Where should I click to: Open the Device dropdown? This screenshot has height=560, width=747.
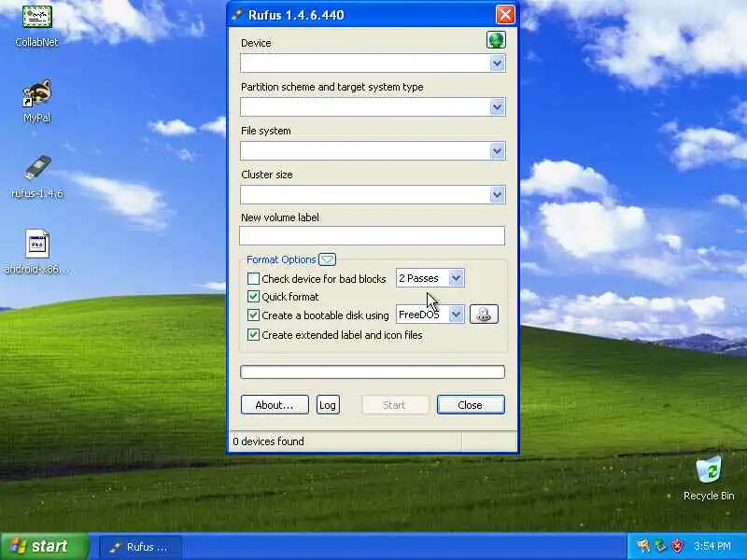497,63
